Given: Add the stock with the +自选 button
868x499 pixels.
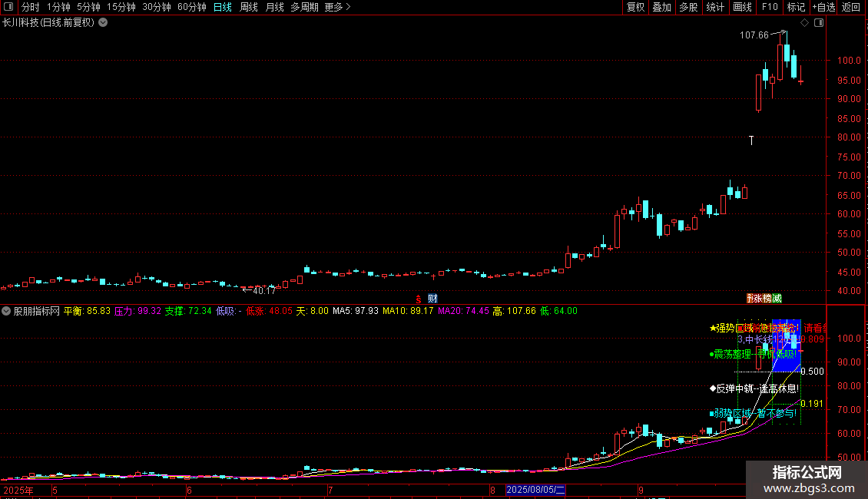Looking at the screenshot, I should coord(823,7).
